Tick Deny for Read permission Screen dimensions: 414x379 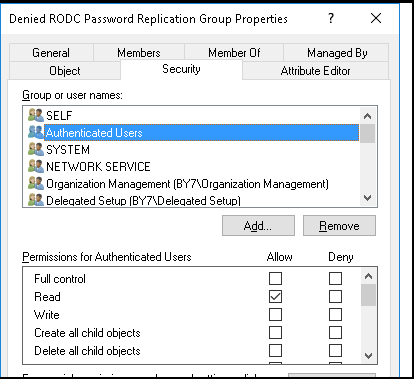pyautogui.click(x=335, y=296)
